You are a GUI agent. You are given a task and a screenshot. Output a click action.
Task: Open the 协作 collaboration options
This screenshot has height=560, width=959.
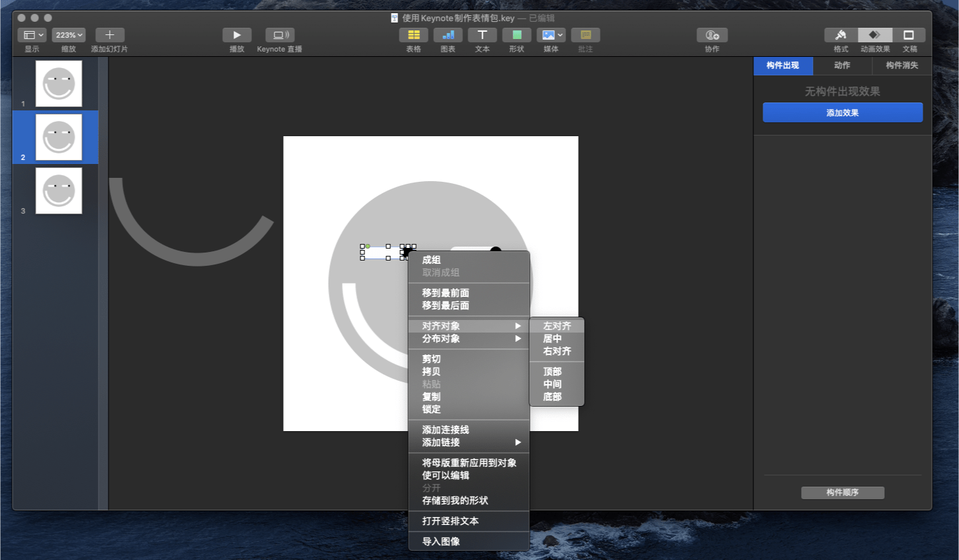[712, 34]
